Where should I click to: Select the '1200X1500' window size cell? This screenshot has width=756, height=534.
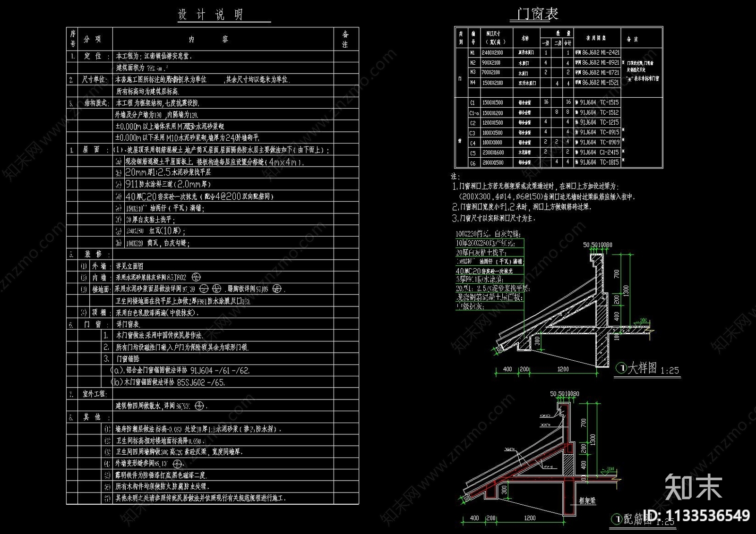492,123
